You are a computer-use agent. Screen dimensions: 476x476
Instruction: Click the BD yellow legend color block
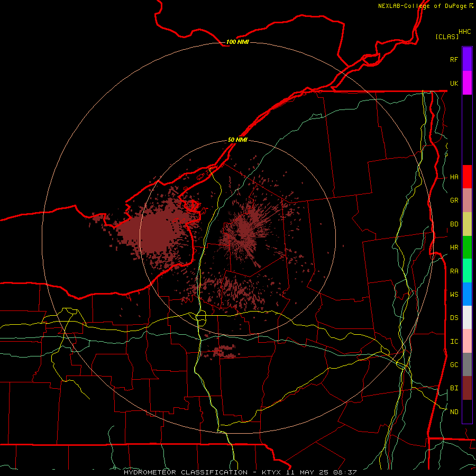click(467, 224)
